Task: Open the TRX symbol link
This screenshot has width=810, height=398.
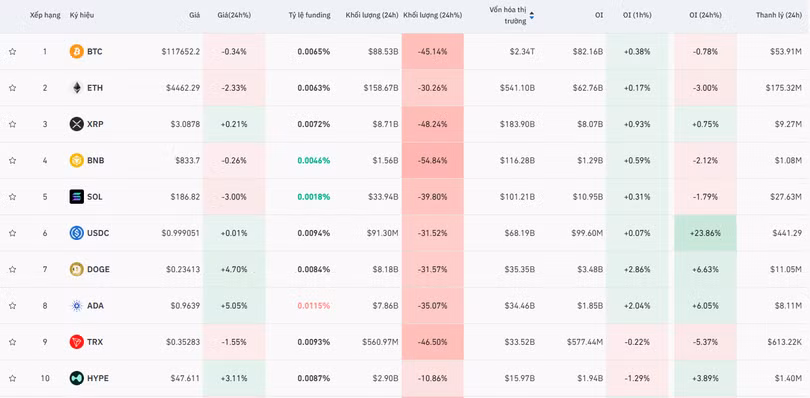Action: [95, 342]
